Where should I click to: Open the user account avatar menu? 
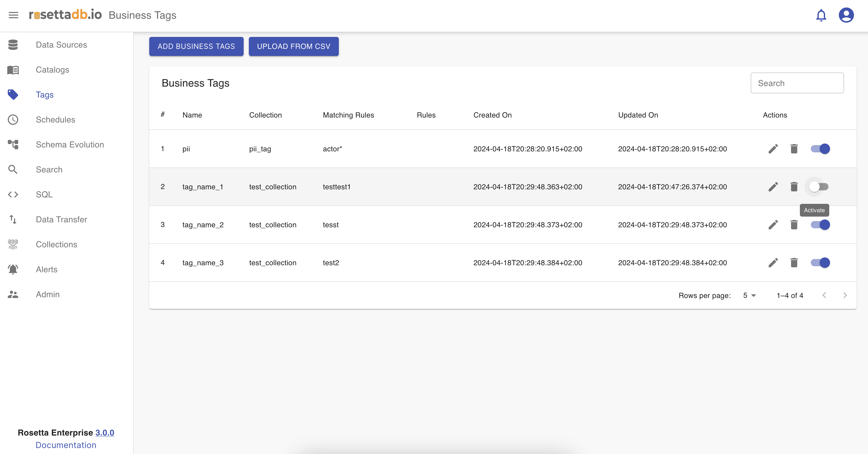(846, 15)
